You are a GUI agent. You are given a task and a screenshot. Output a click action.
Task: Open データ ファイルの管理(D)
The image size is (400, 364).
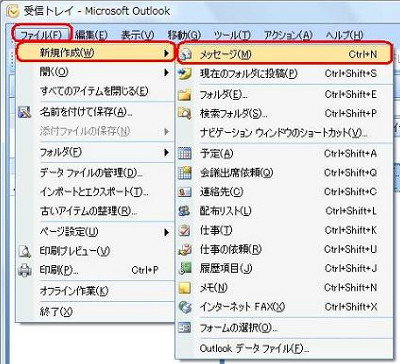[95, 173]
